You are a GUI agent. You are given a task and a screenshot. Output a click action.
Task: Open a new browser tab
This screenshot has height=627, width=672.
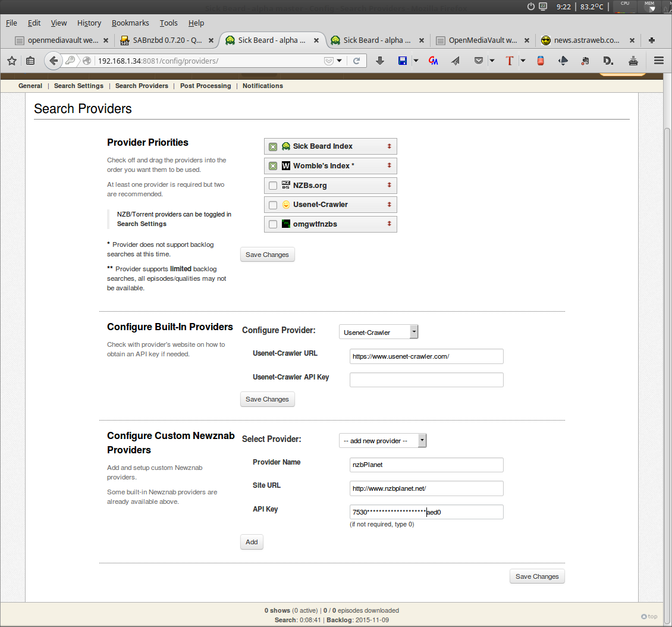click(x=652, y=40)
